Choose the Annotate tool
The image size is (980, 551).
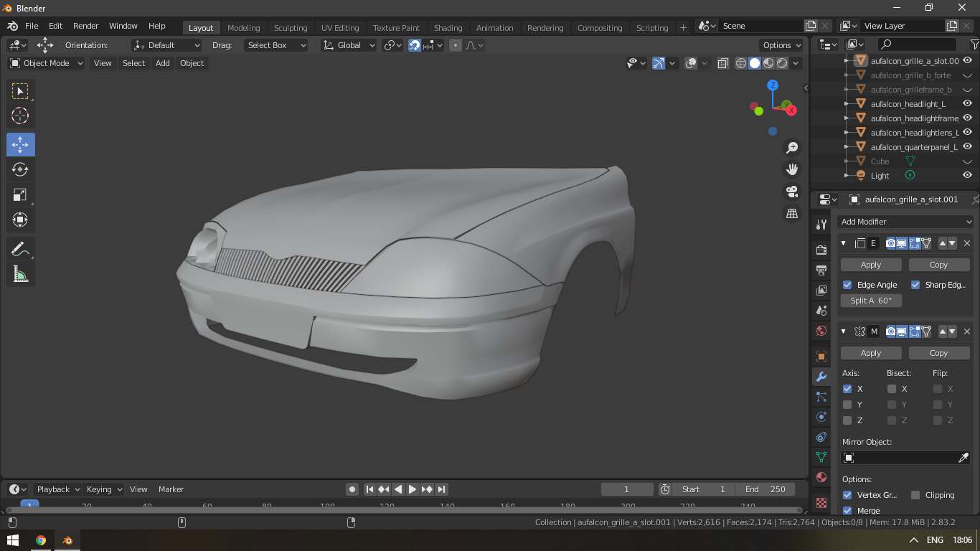point(20,249)
